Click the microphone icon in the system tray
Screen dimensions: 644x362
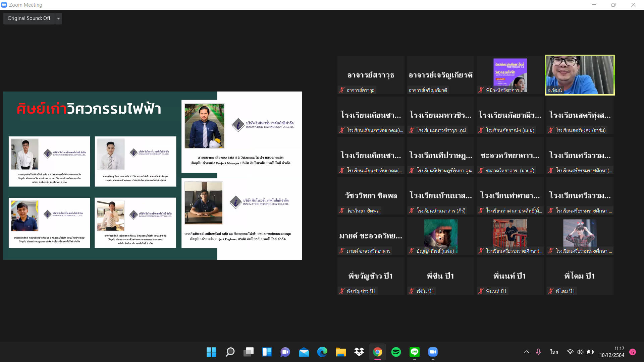pos(538,352)
